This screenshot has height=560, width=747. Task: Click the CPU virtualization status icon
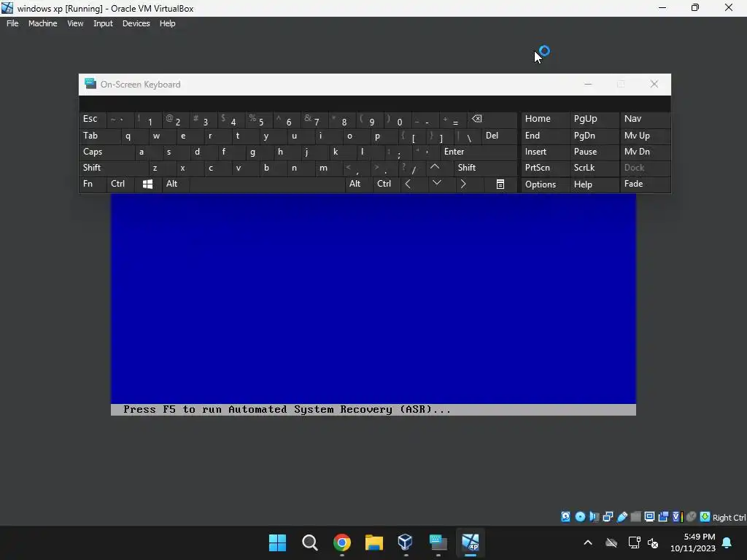point(677,517)
